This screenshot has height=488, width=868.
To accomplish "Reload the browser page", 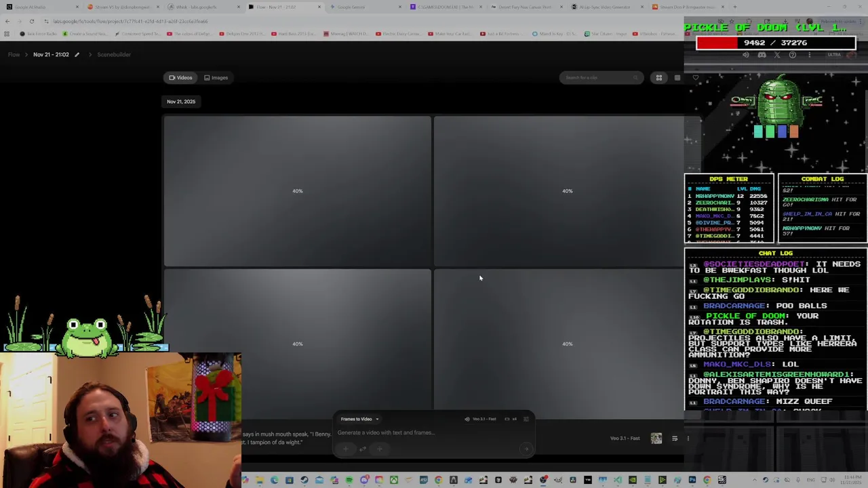I will [31, 21].
